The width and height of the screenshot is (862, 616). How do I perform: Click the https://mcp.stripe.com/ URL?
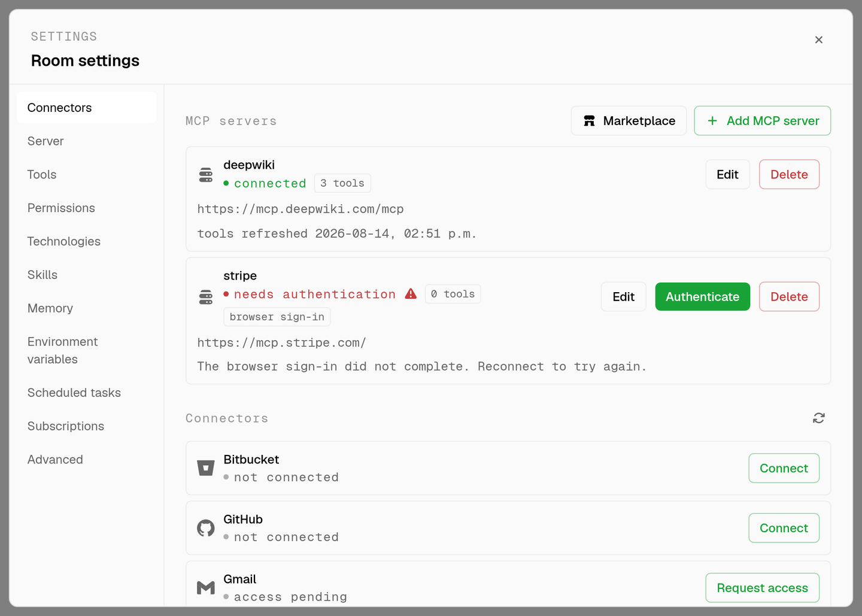(x=281, y=342)
